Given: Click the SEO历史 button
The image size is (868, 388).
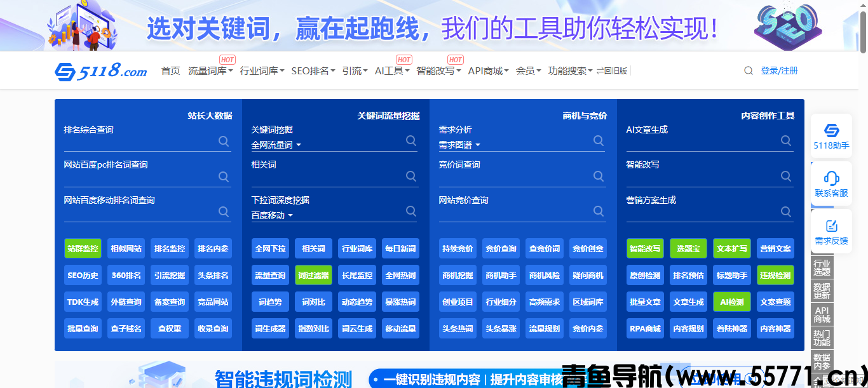Looking at the screenshot, I should point(83,275).
